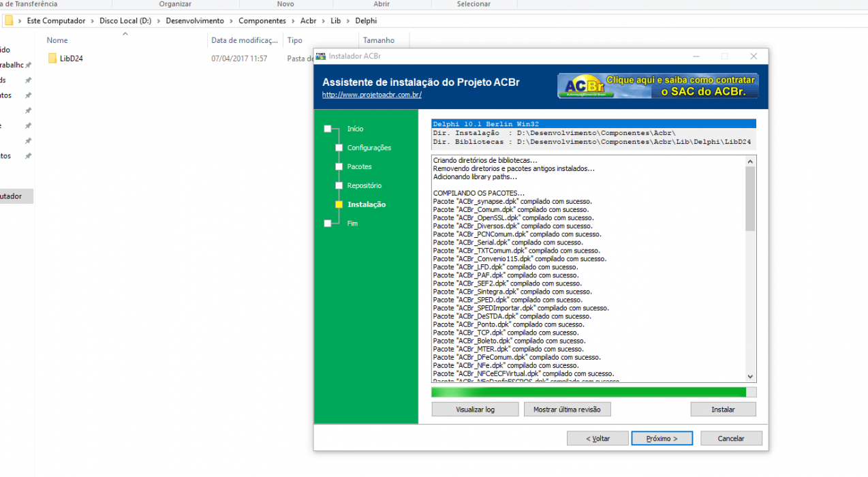Select the LibD24 folder icon in Explorer
Viewport: 868px width, 477px height.
[x=52, y=59]
